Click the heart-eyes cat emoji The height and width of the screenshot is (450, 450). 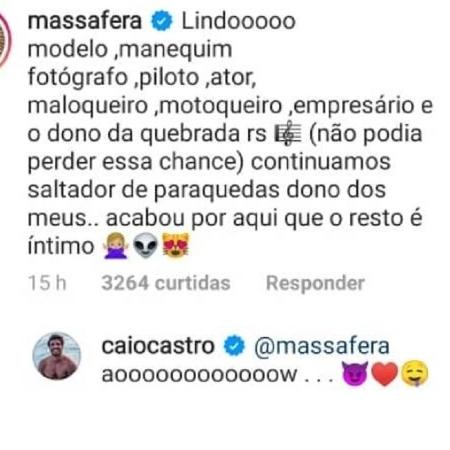tap(176, 246)
